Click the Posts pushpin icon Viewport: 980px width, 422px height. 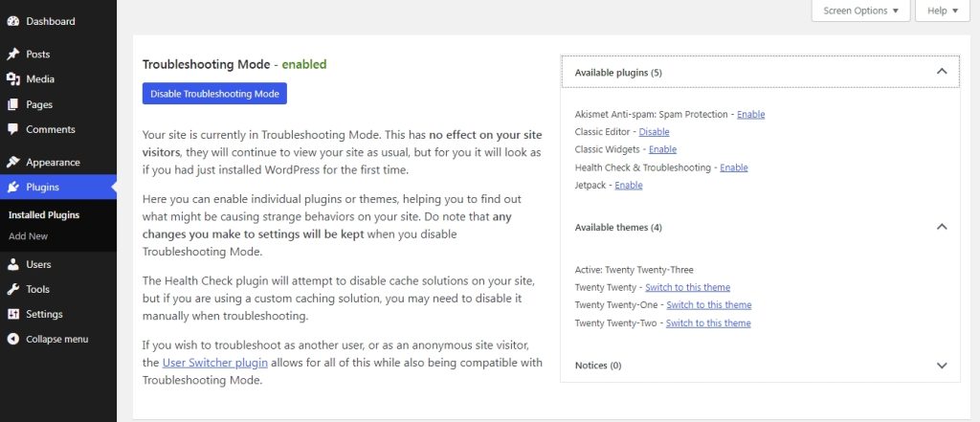13,55
